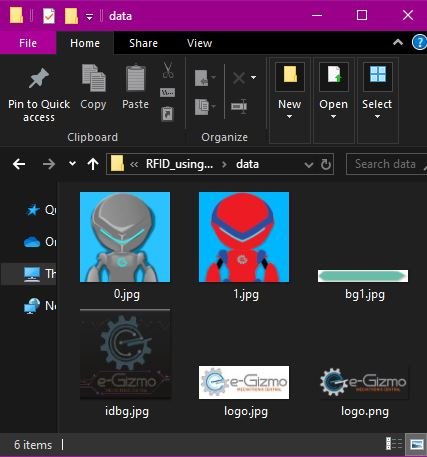
Task: Click the Properties icon in title bar
Action: pyautogui.click(x=49, y=16)
